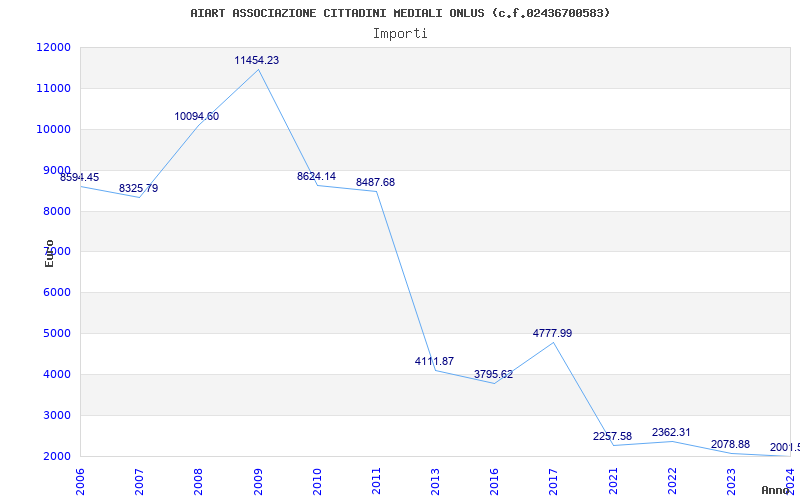The height and width of the screenshot is (500, 800).
Task: Select the data label 8487.68
Action: pos(376,182)
